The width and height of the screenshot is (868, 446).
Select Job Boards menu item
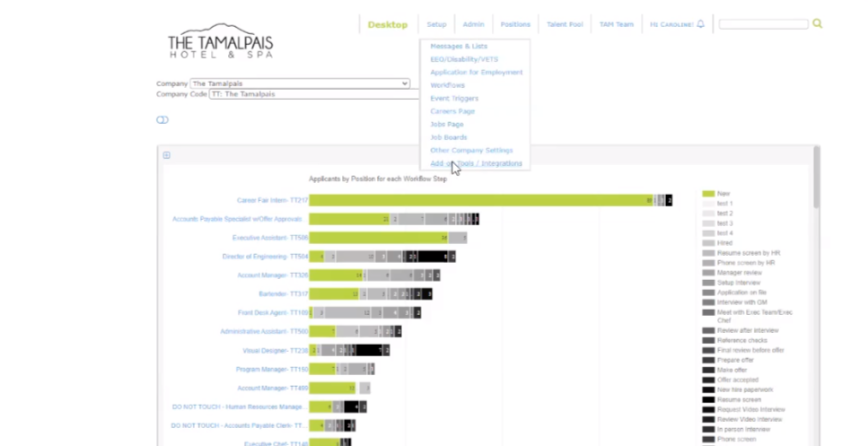[449, 137]
